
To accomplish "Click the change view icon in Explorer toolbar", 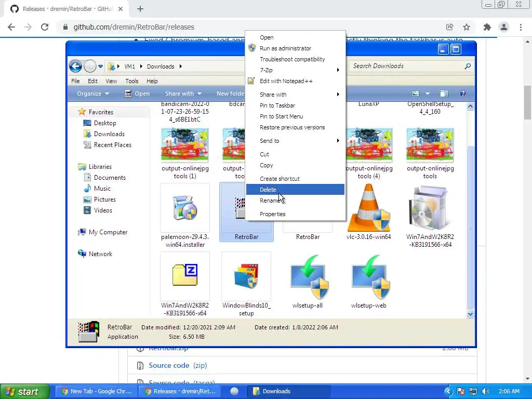I will point(416,94).
